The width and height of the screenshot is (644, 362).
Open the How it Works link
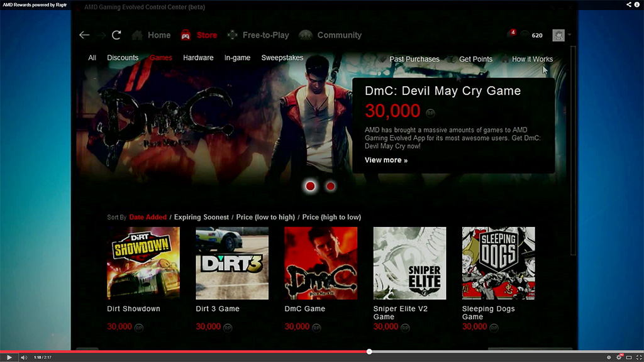(532, 59)
